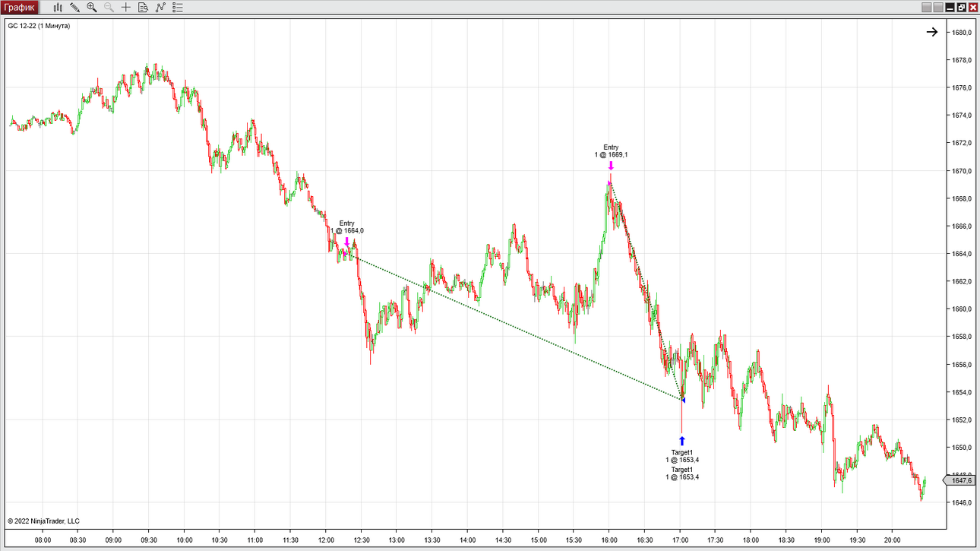Click the second gray link button in title bar

(x=938, y=8)
